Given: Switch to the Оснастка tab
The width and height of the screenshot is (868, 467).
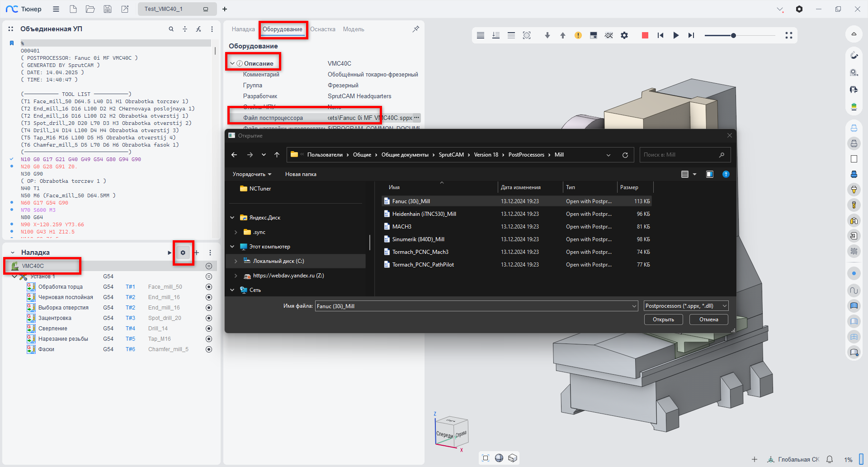Looking at the screenshot, I should [x=322, y=29].
